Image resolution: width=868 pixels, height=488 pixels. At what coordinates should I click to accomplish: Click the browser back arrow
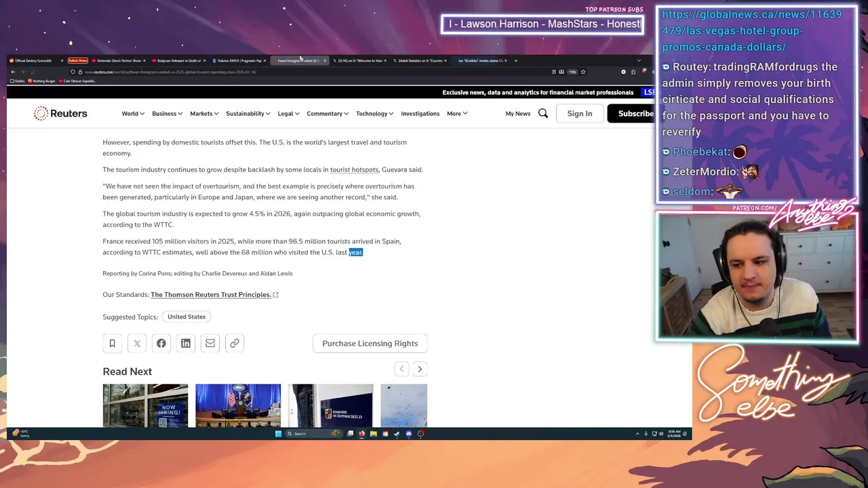click(13, 72)
